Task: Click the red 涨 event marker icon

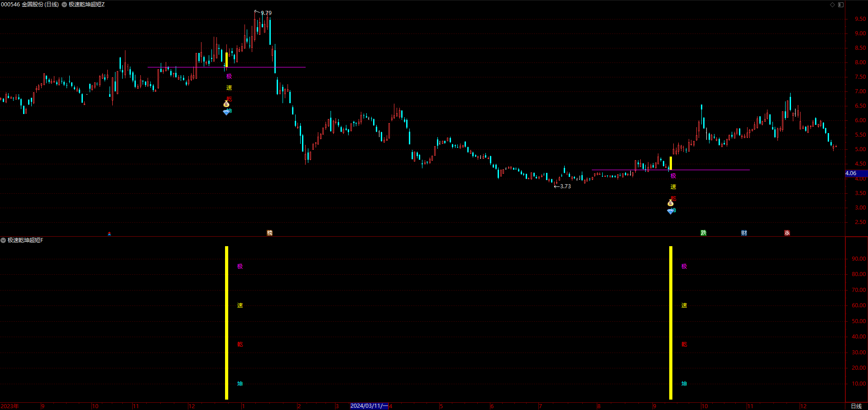Action: click(x=787, y=233)
